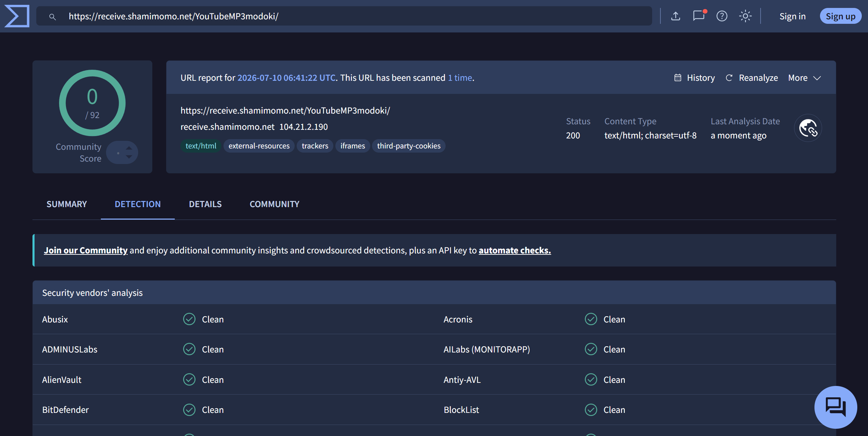This screenshot has width=868, height=436.
Task: Open the floating chat bubble button
Action: 836,407
